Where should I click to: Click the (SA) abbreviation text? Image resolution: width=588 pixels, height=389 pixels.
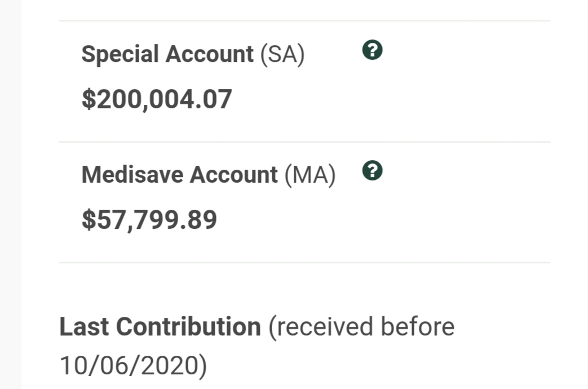click(x=282, y=54)
